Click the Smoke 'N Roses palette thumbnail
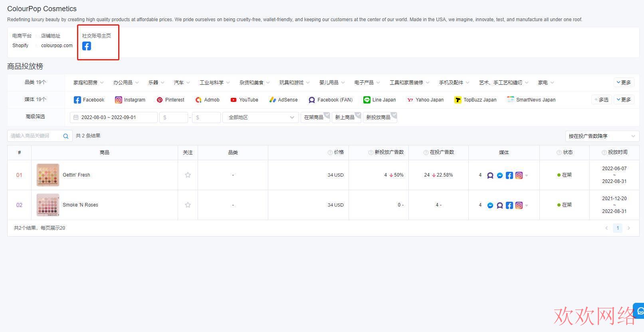This screenshot has height=332, width=644. pyautogui.click(x=48, y=205)
